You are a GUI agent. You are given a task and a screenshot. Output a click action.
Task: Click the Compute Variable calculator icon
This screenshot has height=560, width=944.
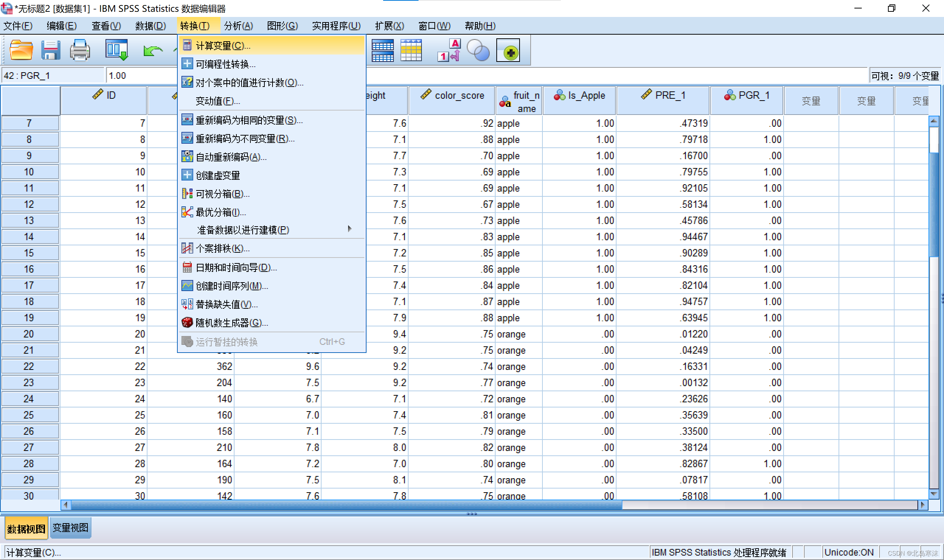(x=187, y=45)
